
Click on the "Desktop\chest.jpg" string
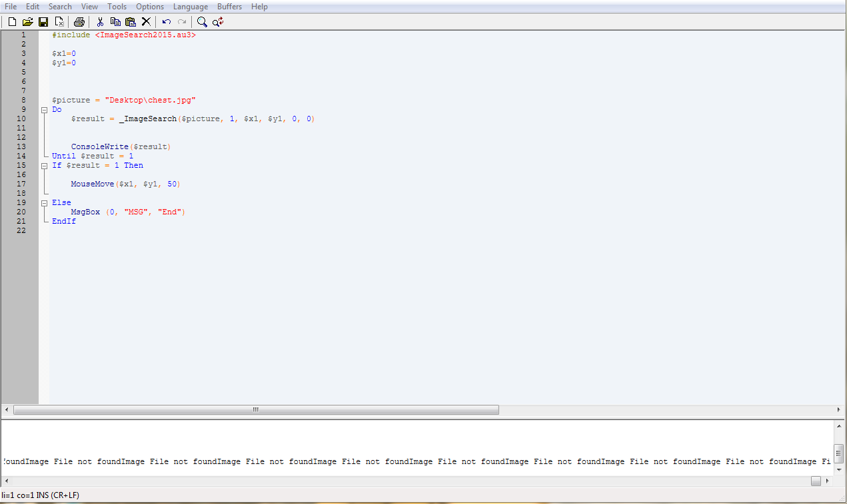tap(151, 101)
